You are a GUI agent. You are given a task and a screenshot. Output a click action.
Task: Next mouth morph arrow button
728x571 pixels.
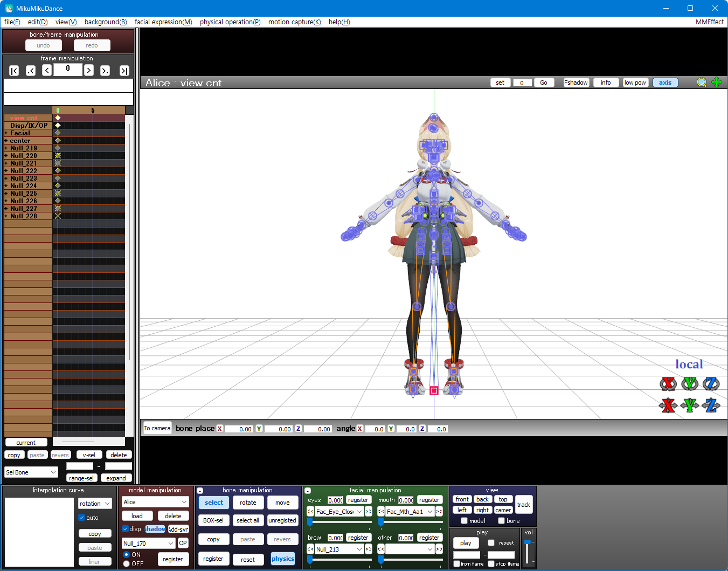pyautogui.click(x=439, y=512)
